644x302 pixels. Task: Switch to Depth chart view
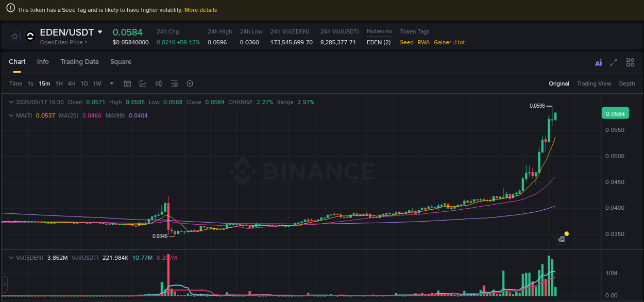627,83
